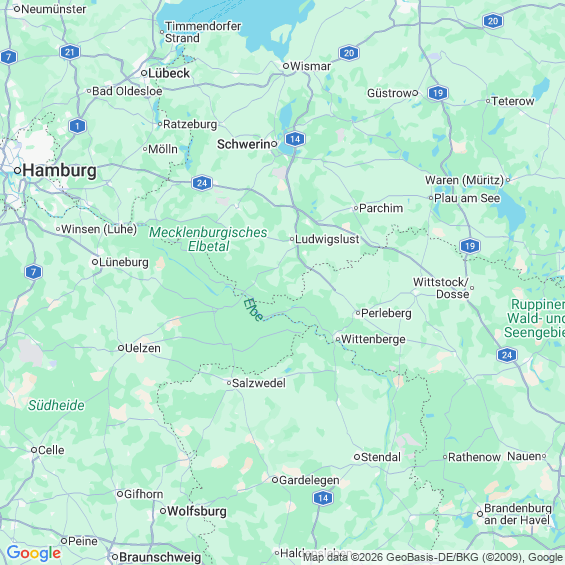
Task: Click the A21 highway shield near Neumünster
Action: 70,52
